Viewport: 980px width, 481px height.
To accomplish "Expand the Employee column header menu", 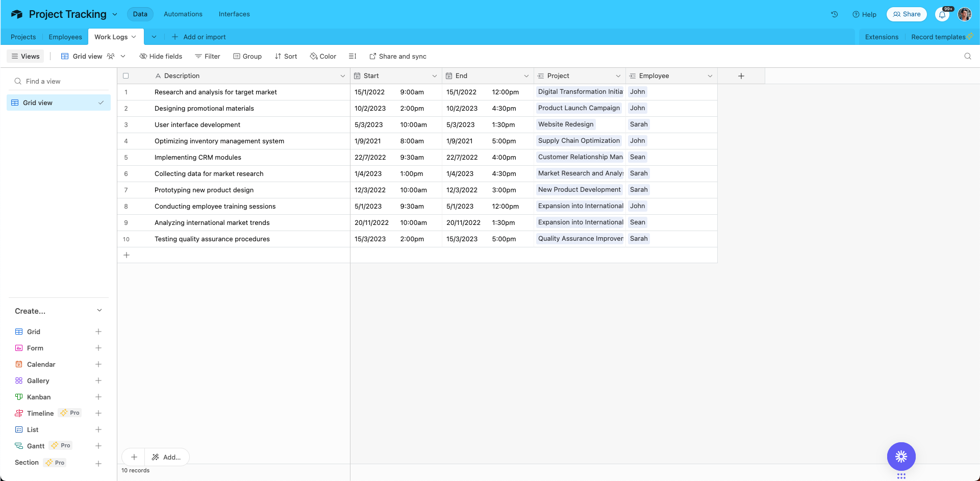I will [710, 75].
